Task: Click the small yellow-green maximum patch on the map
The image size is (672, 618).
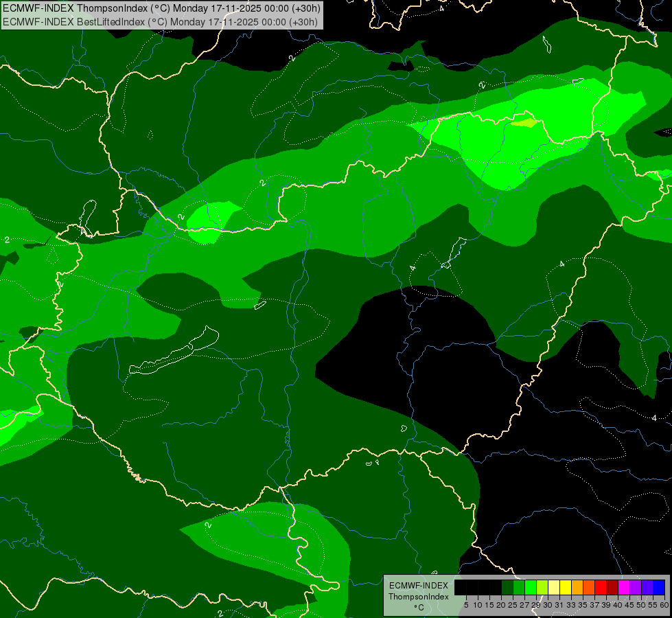Action: point(524,123)
